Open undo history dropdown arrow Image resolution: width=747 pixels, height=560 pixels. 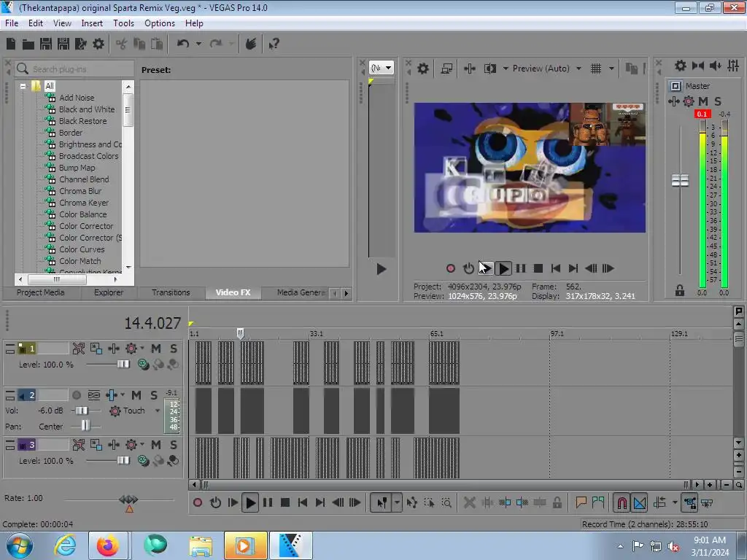point(198,44)
